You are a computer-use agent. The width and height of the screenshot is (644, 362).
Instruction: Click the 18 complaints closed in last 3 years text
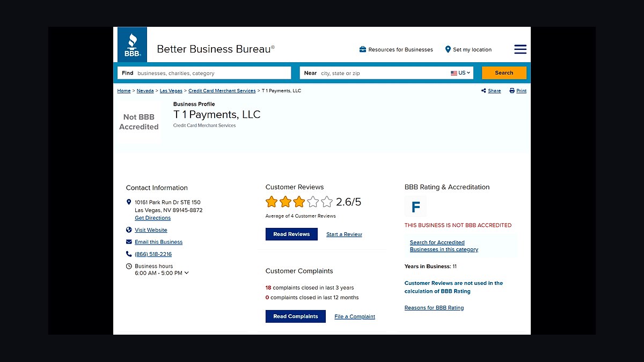[x=310, y=287]
